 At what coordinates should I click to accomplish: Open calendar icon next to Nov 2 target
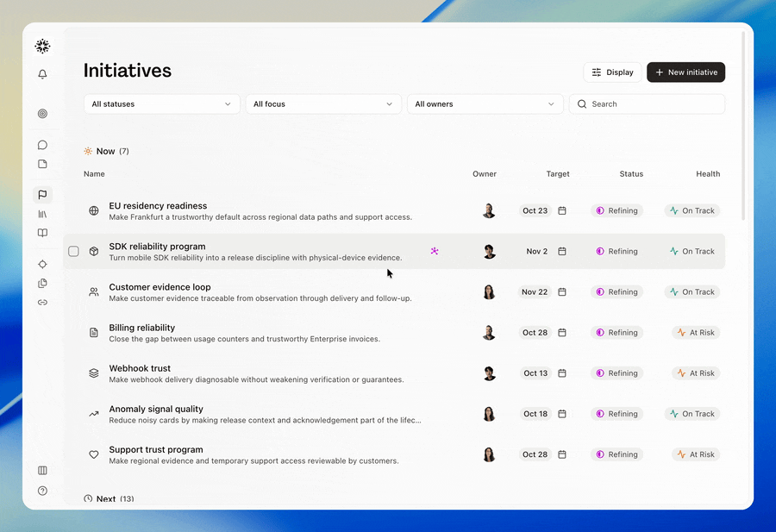point(562,252)
